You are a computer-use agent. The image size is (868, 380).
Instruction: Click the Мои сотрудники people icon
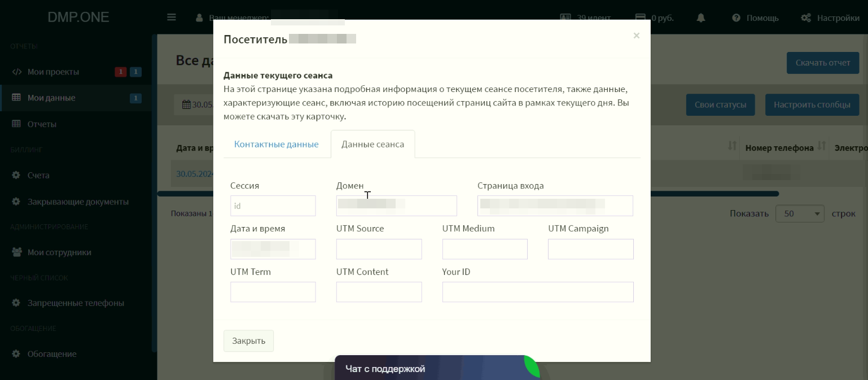[x=17, y=252]
